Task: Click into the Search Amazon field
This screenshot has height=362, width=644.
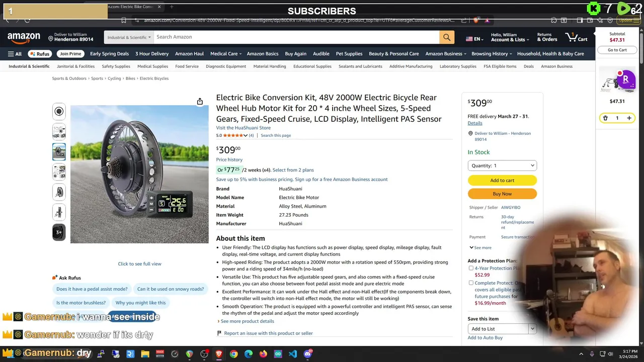Action: (296, 37)
